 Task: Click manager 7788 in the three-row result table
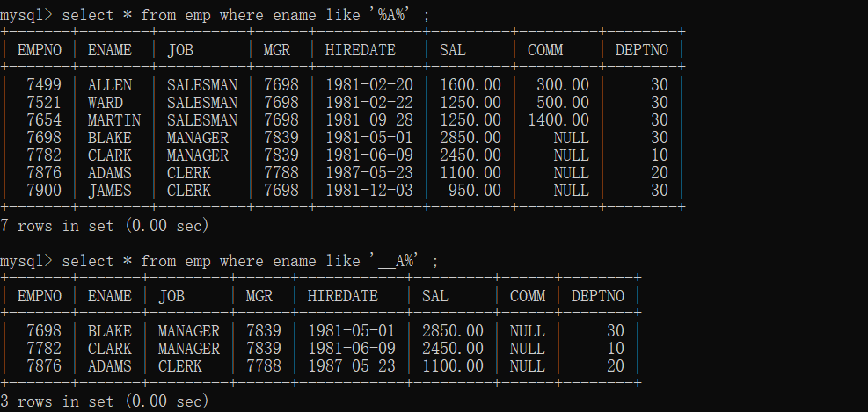pos(264,366)
